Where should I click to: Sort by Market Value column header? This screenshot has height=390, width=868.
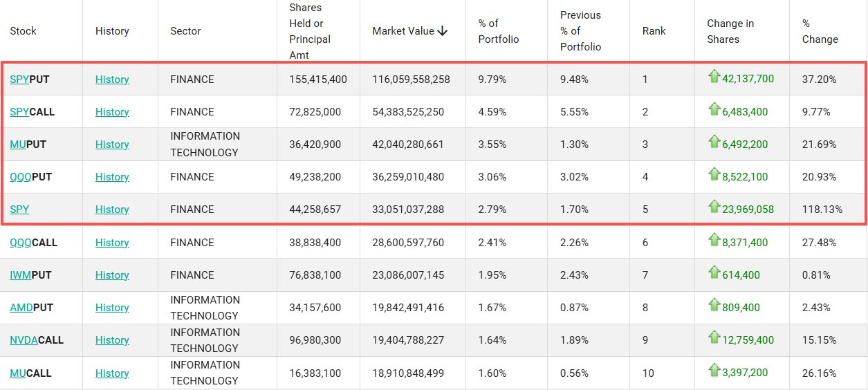(403, 31)
